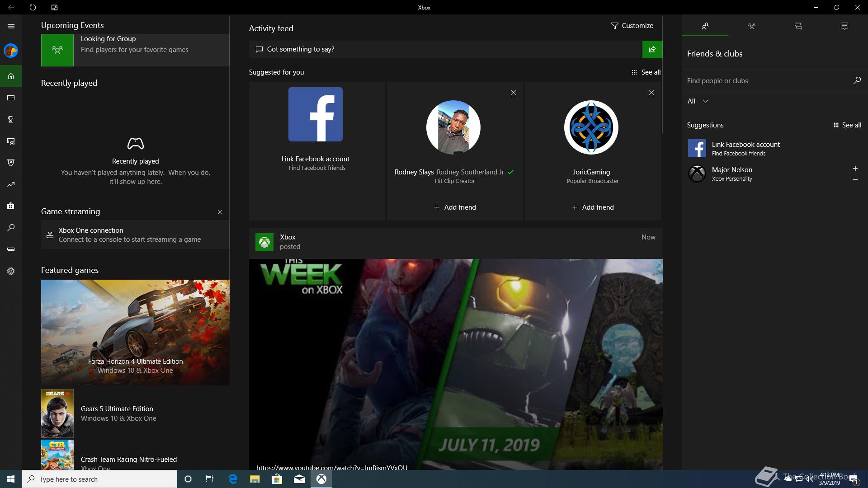Open Crash Team Racing Nitro-Fueled listing
Screen dimensions: 868x488
tap(135, 455)
